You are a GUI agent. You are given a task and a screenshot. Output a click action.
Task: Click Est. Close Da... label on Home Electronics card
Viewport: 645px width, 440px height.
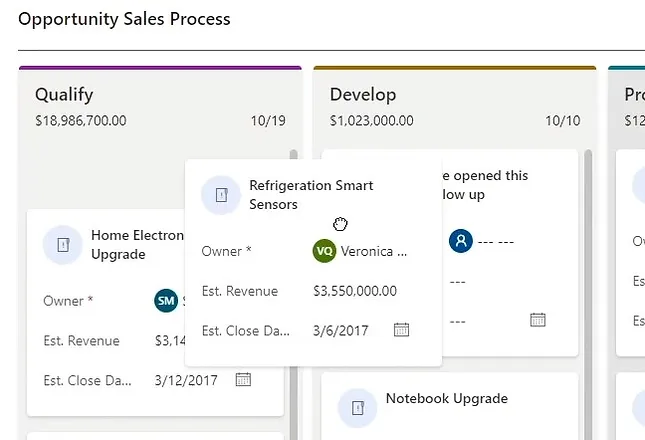click(x=87, y=380)
